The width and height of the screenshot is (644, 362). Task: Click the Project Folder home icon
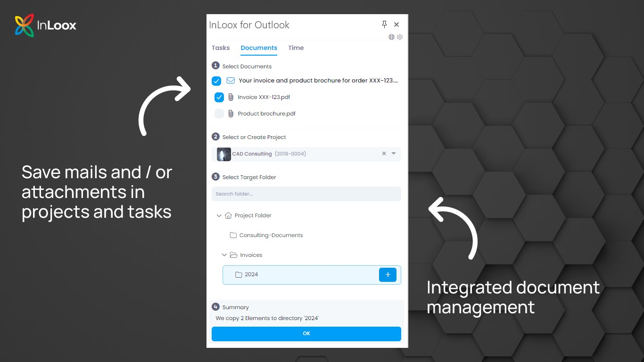pos(229,215)
